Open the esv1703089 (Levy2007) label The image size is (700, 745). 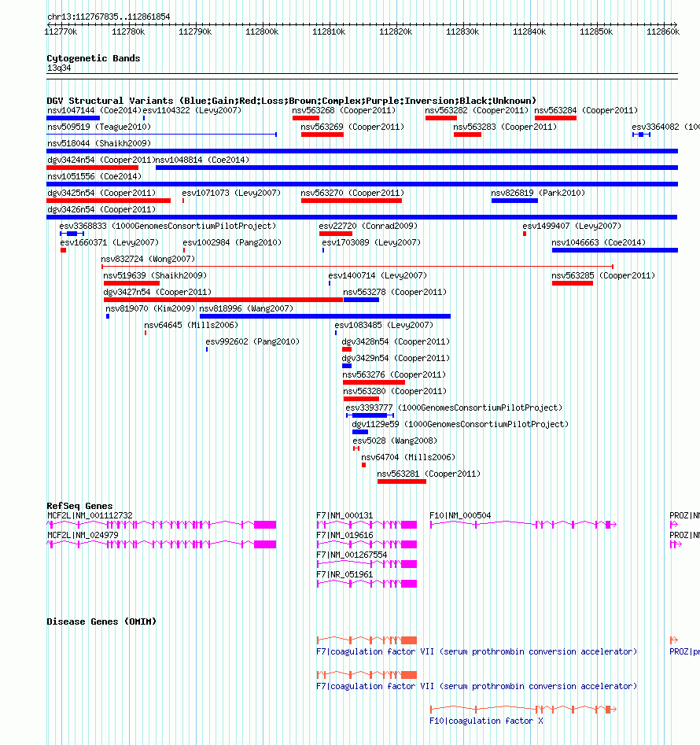tap(371, 243)
